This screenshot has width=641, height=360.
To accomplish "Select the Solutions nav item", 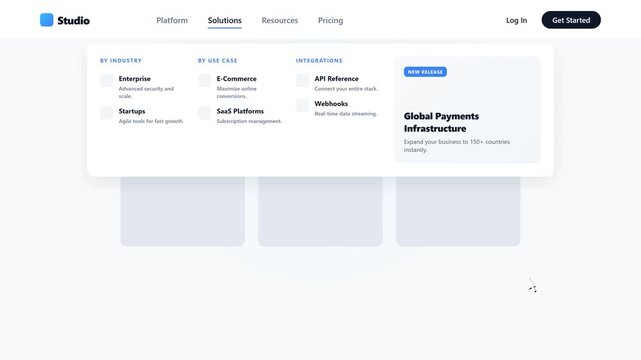I will tap(224, 20).
